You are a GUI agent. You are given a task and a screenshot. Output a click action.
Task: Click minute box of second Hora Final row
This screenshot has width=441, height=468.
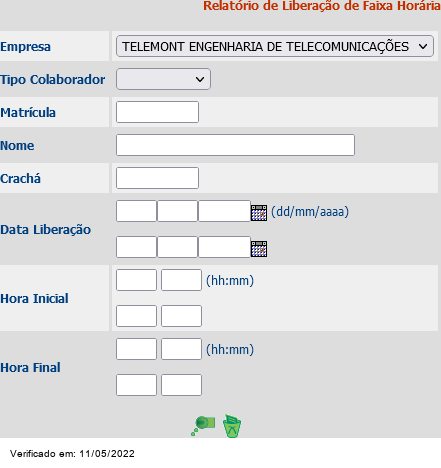181,385
